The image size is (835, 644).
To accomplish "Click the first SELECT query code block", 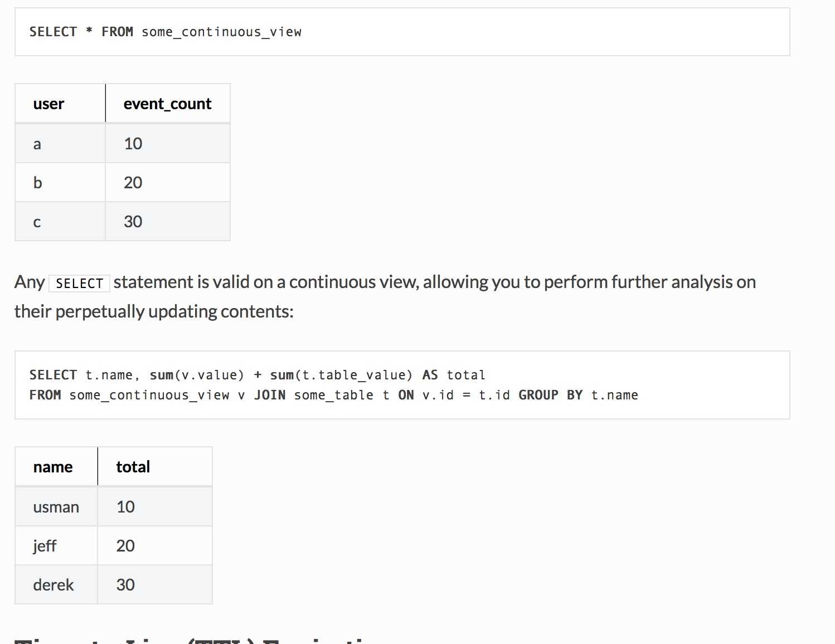I will pos(402,32).
